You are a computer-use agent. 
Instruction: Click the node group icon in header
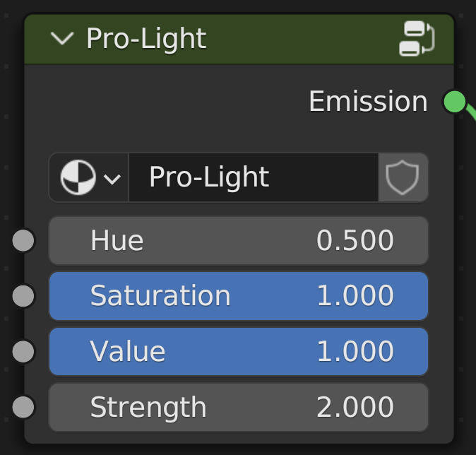416,39
